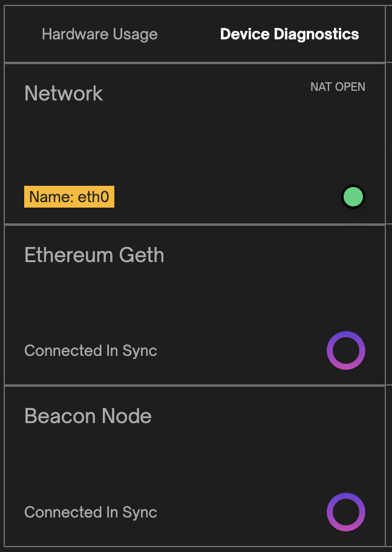
Task: Select the Device Diagnostics tab
Action: pyautogui.click(x=289, y=34)
